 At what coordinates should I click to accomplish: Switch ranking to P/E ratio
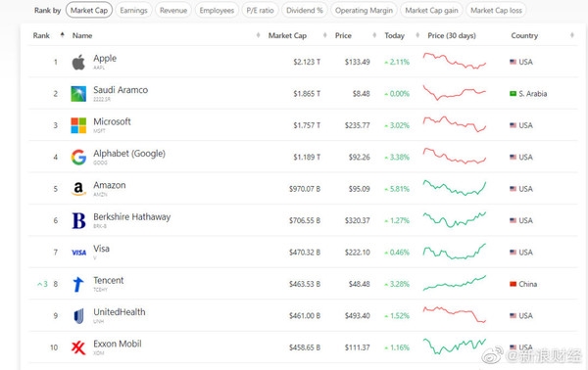point(260,11)
